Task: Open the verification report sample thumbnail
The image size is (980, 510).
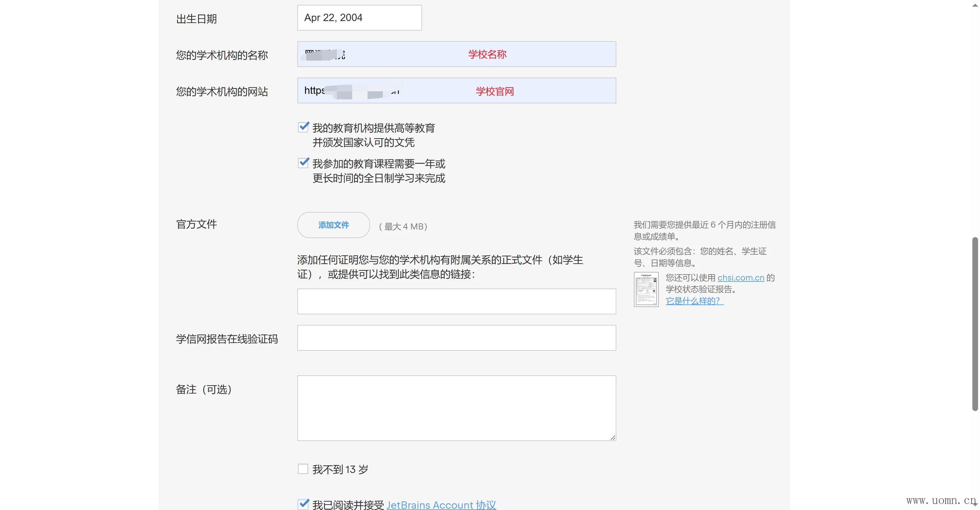Action: pos(646,289)
